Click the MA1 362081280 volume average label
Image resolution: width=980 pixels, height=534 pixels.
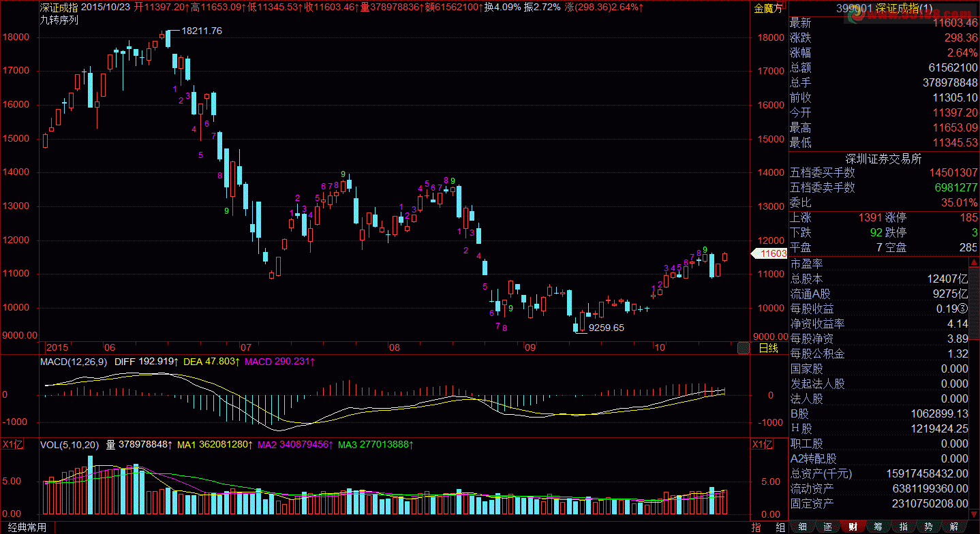(x=214, y=445)
